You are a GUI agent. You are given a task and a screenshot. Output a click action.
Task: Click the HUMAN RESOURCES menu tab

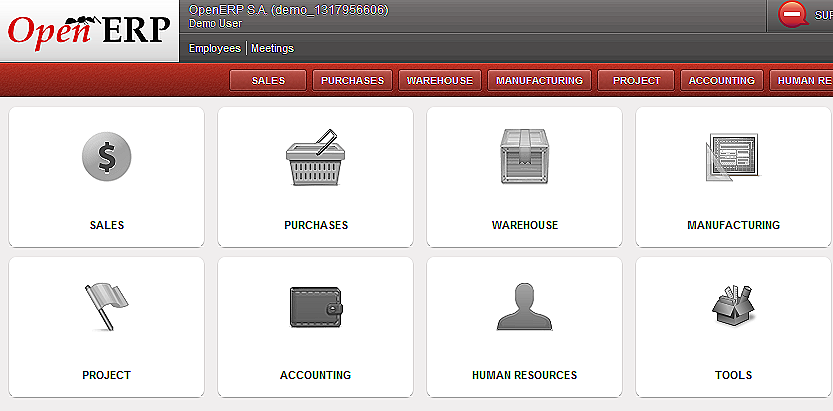coord(801,81)
